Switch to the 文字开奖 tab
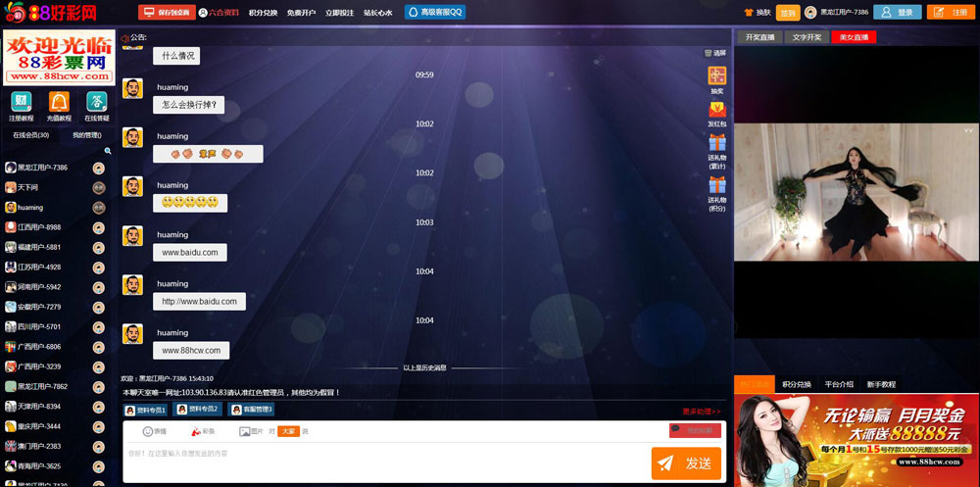 click(x=807, y=37)
